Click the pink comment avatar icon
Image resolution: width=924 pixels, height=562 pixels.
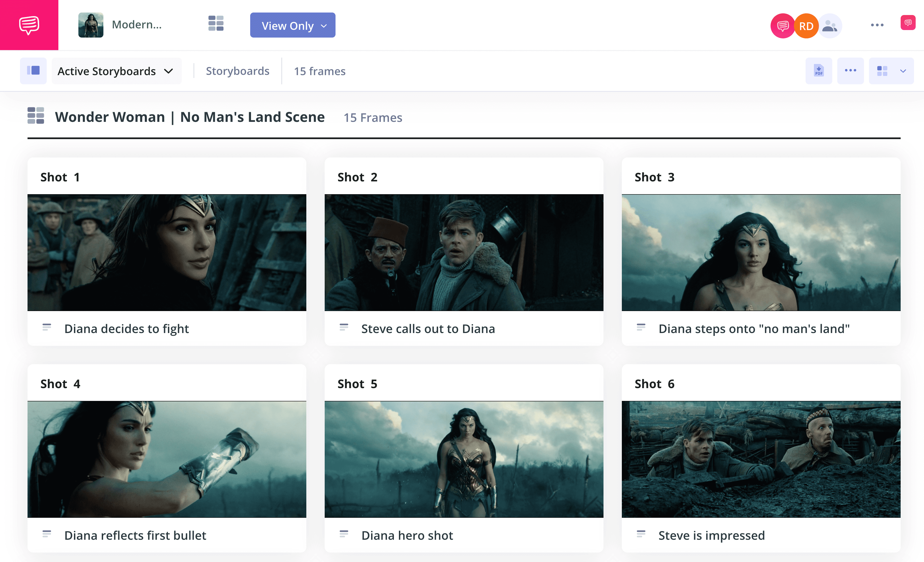click(x=782, y=26)
